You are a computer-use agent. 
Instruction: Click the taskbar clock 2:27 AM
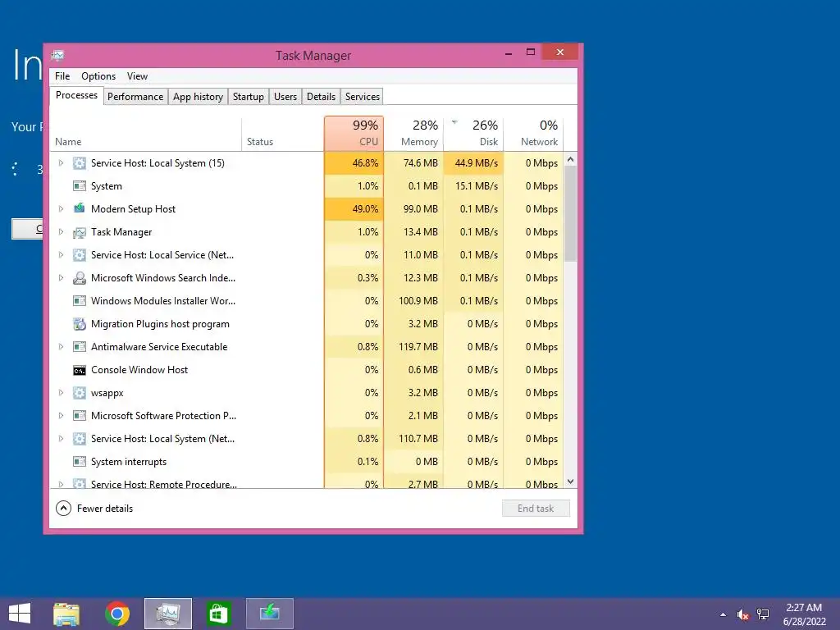804,608
